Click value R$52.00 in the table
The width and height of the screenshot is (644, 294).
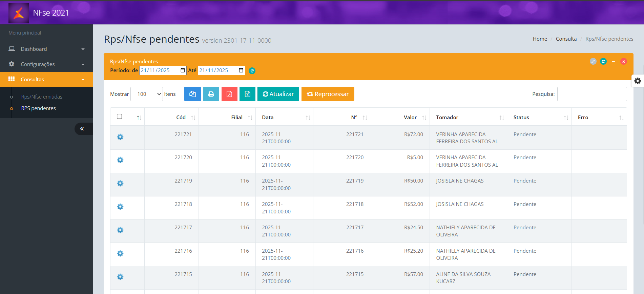click(x=414, y=204)
